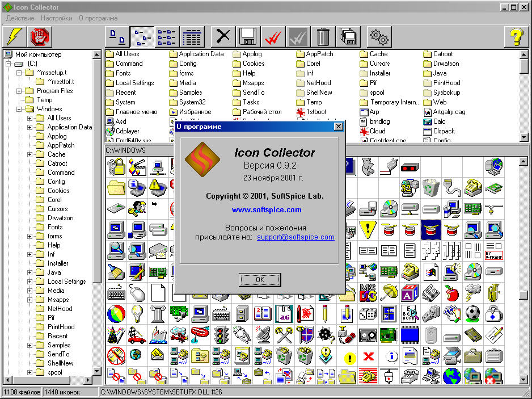Click the lightning bolt scan button

[14, 37]
